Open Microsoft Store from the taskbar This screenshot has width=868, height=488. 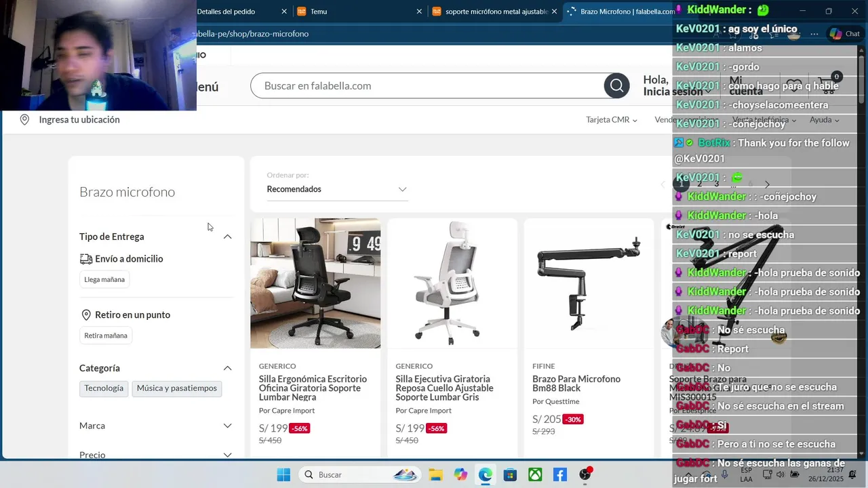click(x=510, y=474)
